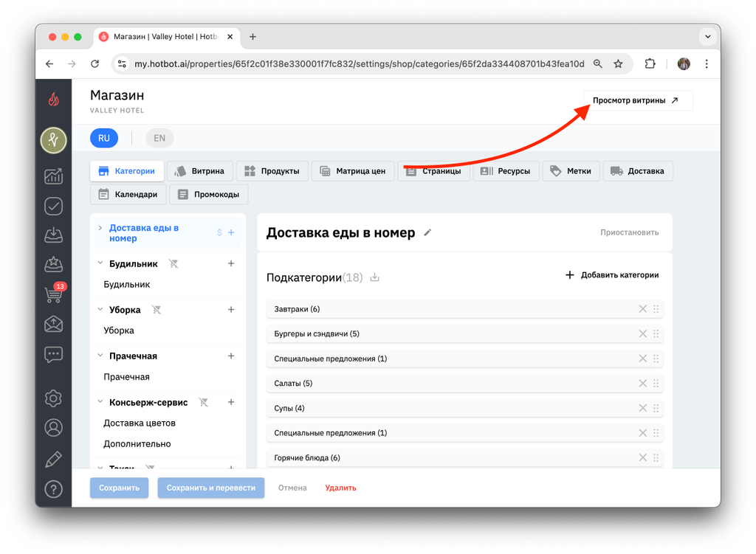Open the analytics chart icon in sidebar
Image resolution: width=756 pixels, height=554 pixels.
tap(53, 176)
